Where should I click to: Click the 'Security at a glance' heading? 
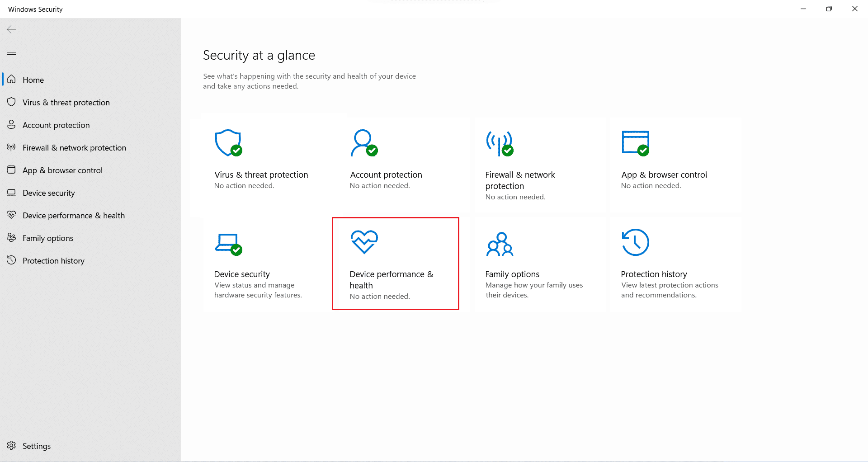(x=259, y=55)
